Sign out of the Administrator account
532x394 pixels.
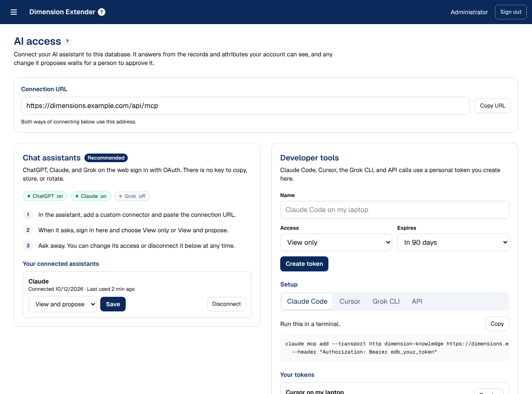tap(511, 12)
